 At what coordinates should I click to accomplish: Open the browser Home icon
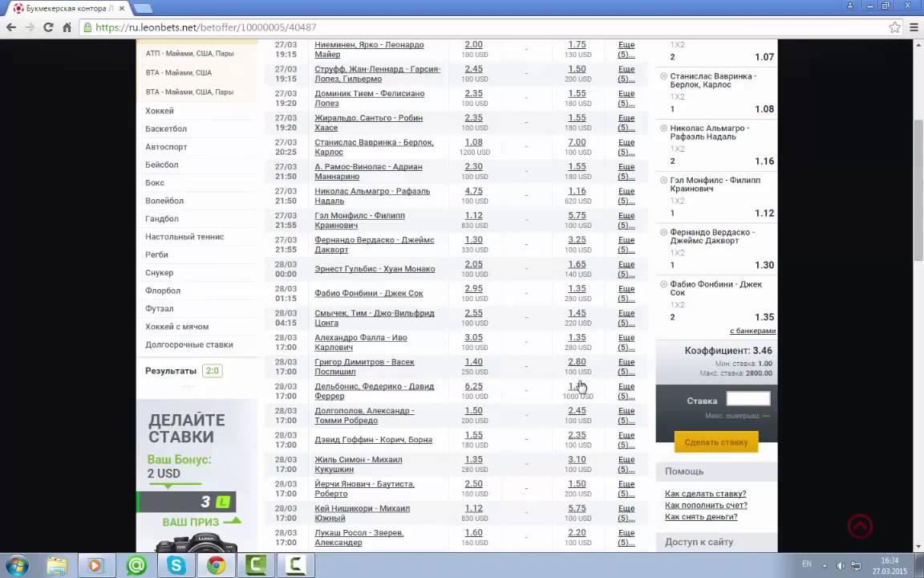(67, 27)
